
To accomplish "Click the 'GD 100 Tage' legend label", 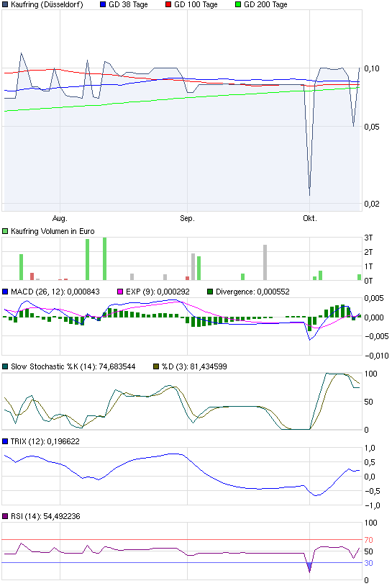I will [x=196, y=5].
